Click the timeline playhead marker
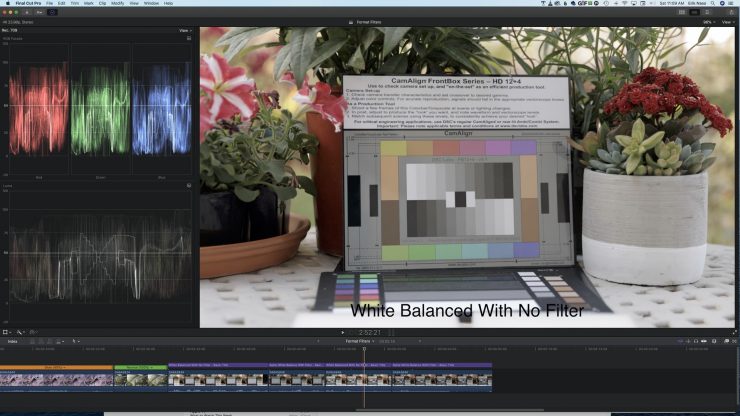Image resolution: width=740 pixels, height=416 pixels. [364, 349]
